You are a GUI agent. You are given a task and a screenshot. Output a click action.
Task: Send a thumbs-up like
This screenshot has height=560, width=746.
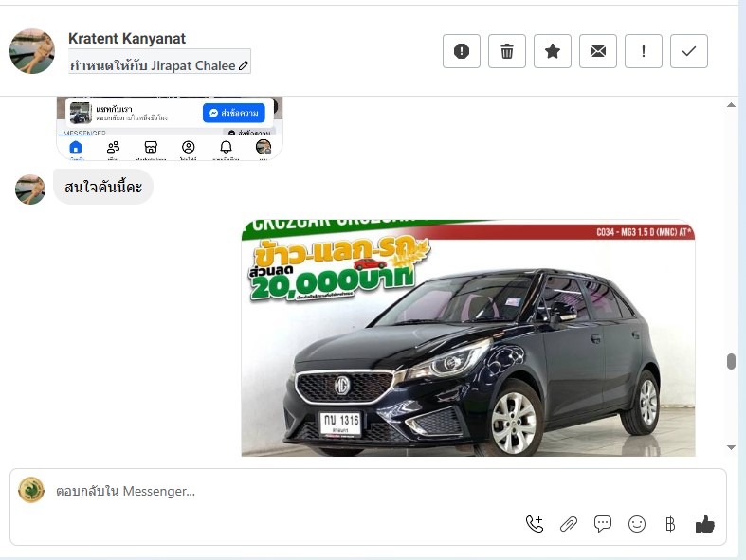[x=704, y=524]
